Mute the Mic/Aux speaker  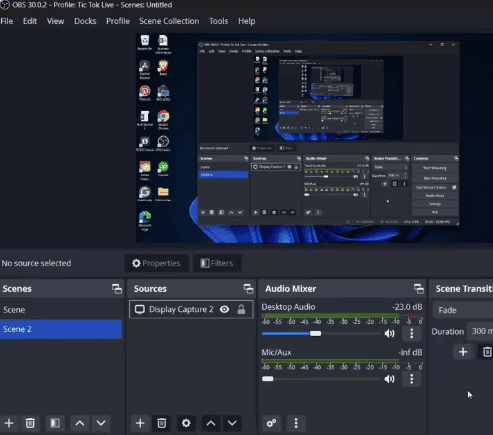pyautogui.click(x=389, y=379)
